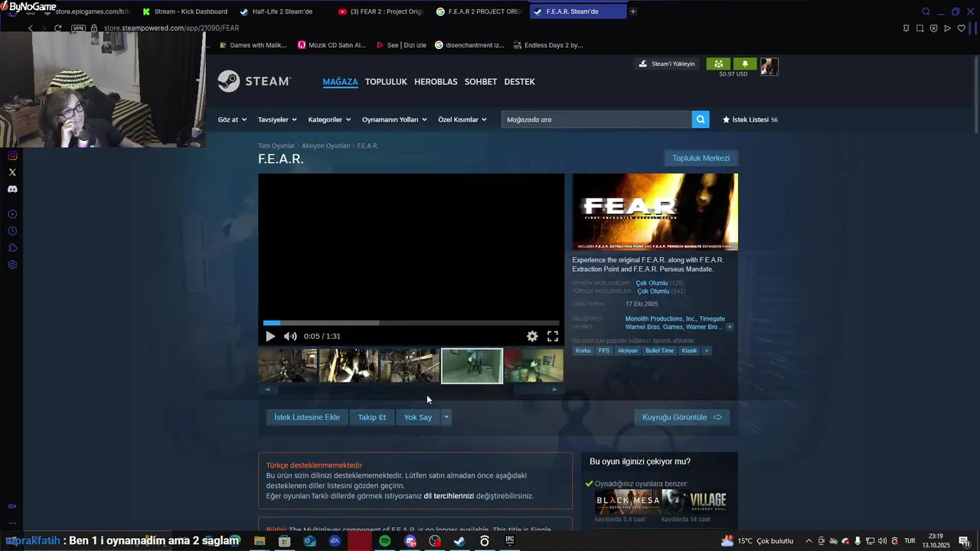Select the first screenshot thumbnail

coord(288,366)
